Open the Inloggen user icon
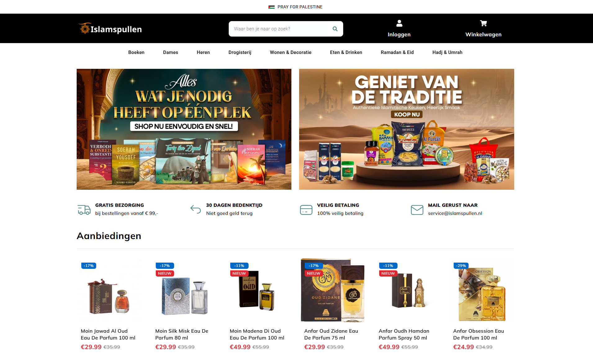This screenshot has height=364, width=593. (399, 23)
